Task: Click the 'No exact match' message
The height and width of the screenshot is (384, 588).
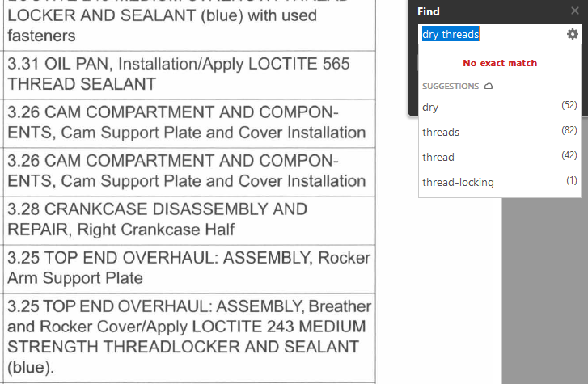Action: click(499, 63)
